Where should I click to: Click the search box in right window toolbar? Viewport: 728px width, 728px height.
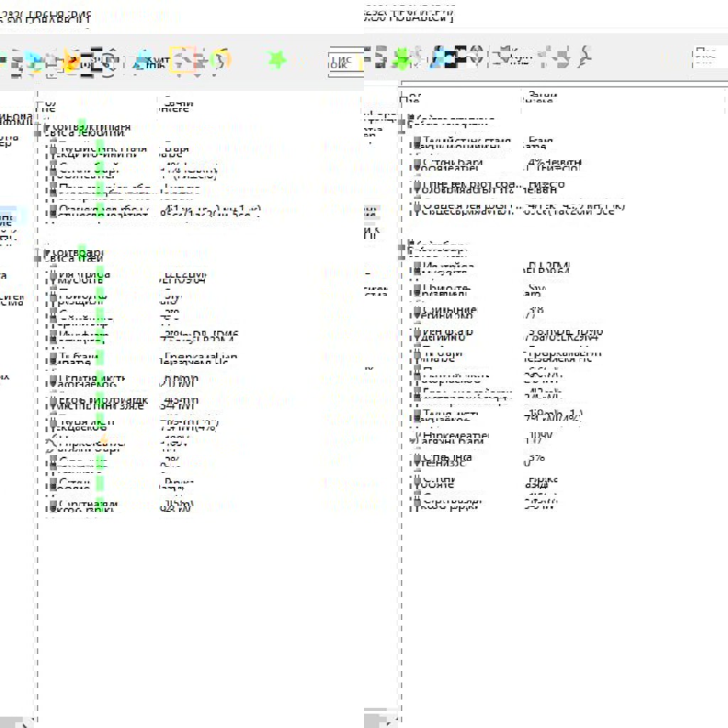point(709,57)
